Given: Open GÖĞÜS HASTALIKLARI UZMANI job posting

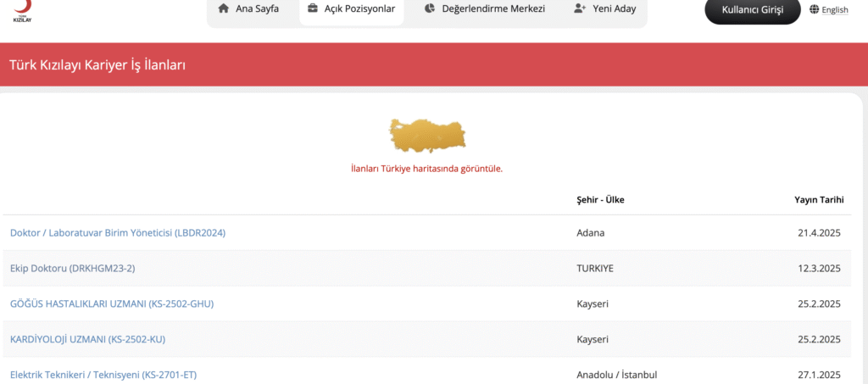Looking at the screenshot, I should [112, 303].
